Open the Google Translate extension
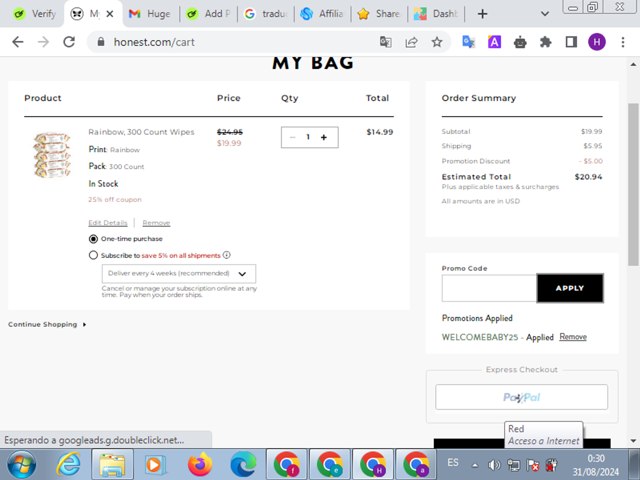The width and height of the screenshot is (640, 480). [x=468, y=42]
